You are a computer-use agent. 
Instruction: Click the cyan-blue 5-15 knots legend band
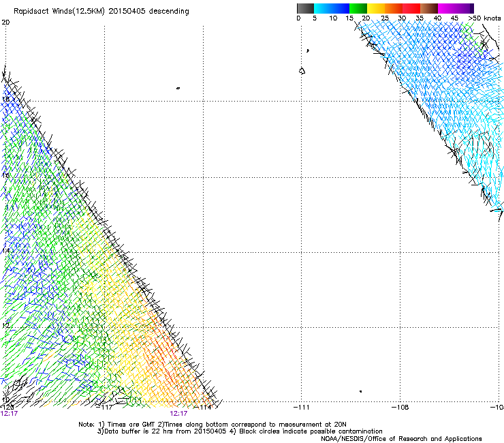(332, 8)
